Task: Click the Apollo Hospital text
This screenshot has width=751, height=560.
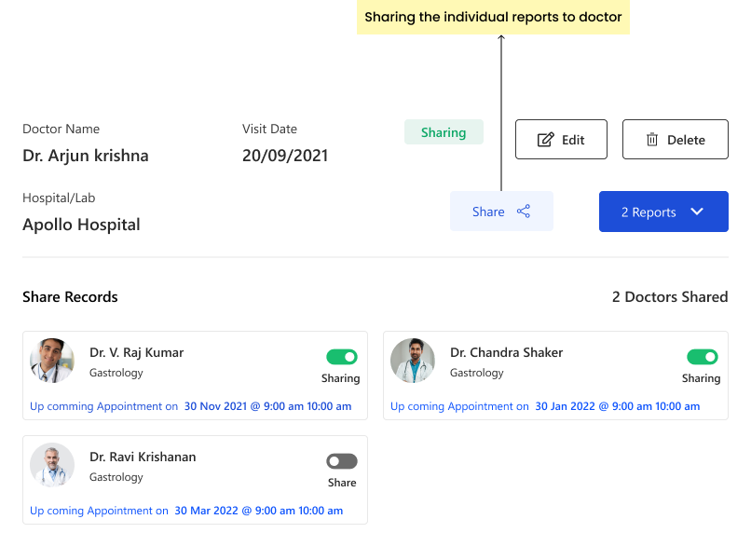Action: 81,225
